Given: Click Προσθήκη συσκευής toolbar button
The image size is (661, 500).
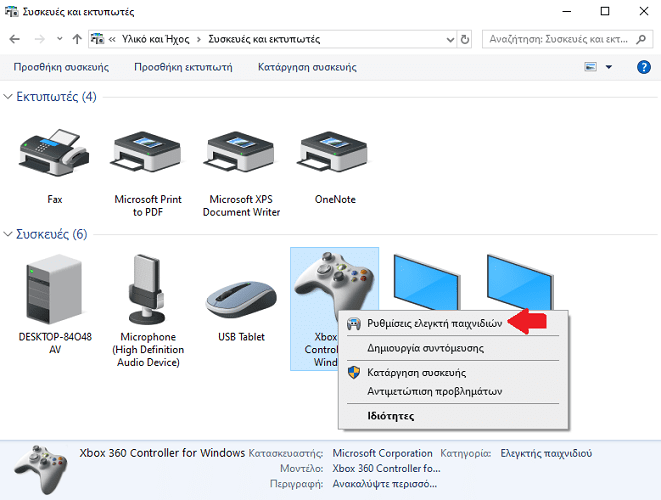Looking at the screenshot, I should 61,67.
